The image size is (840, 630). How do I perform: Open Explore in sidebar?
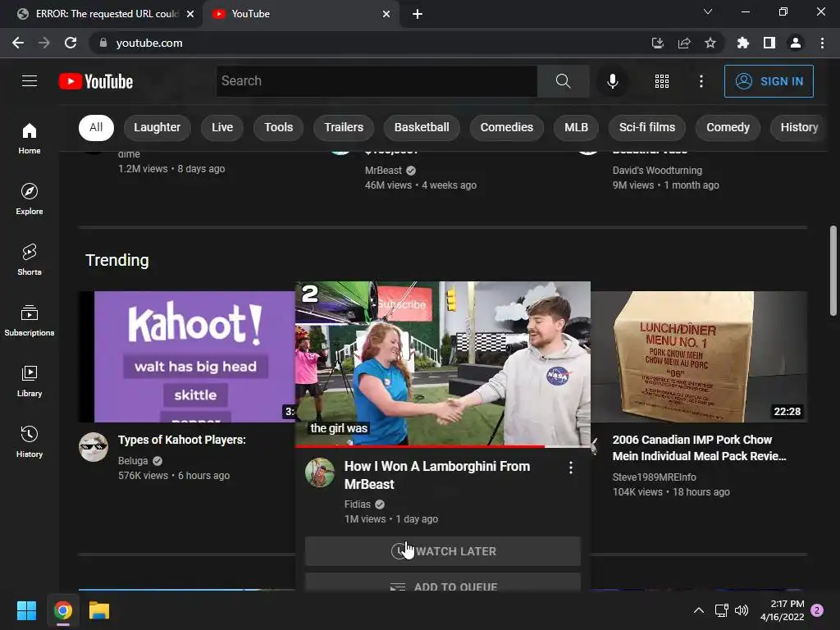coord(30,199)
